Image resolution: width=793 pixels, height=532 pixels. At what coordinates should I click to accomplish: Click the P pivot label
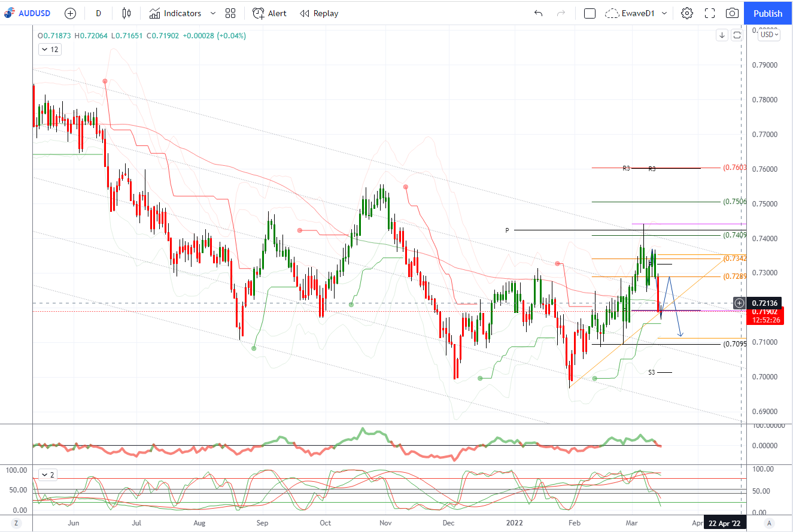(507, 230)
